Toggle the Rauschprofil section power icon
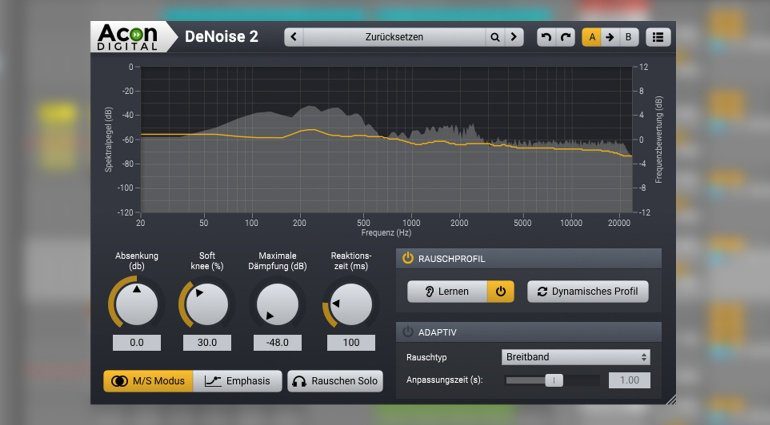The image size is (770, 425). coord(408,258)
